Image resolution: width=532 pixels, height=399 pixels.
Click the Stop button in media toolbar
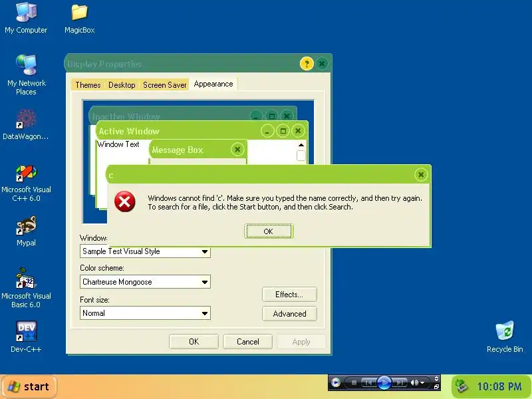pos(354,383)
